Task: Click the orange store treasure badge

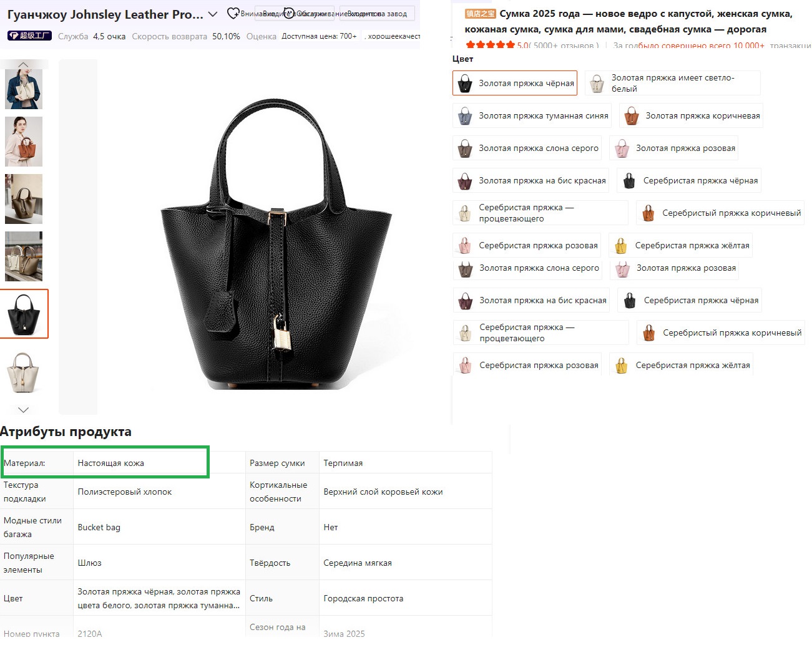Action: pos(480,14)
